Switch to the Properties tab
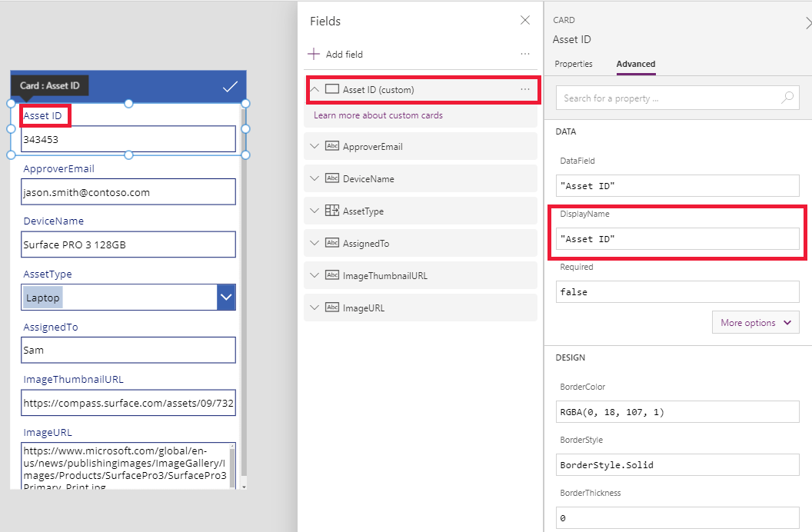The width and height of the screenshot is (812, 532). point(574,64)
